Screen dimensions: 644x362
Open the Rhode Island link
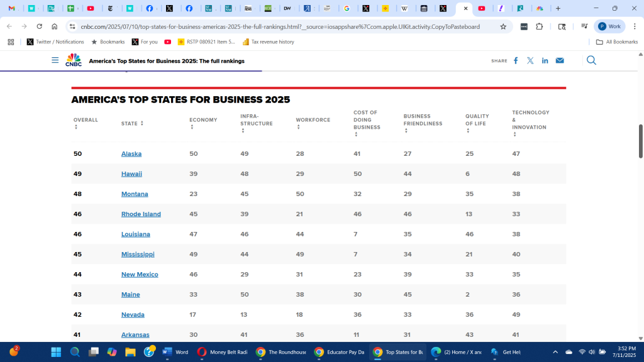(x=141, y=214)
